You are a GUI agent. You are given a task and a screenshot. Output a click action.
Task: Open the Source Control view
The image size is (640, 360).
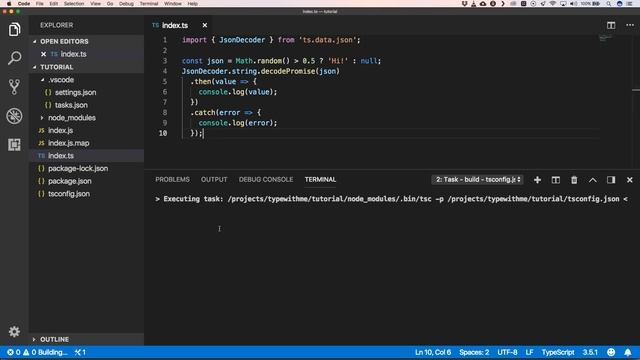(14, 87)
